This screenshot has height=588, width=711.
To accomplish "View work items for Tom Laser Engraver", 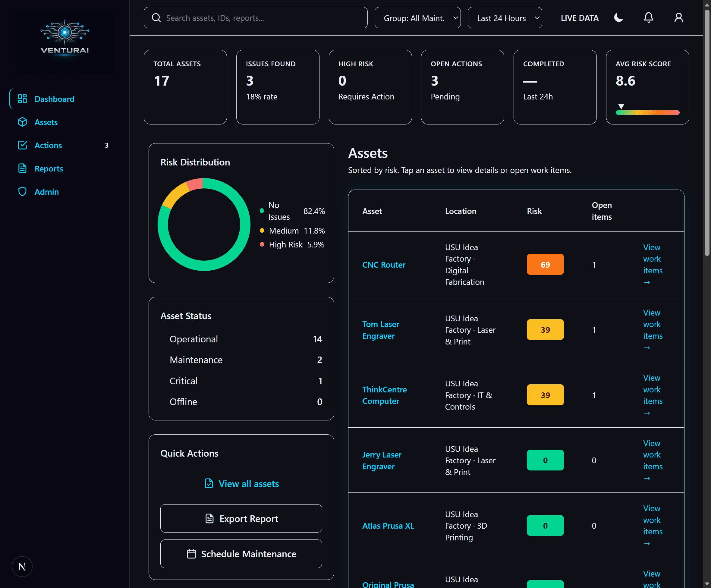I will click(x=653, y=330).
